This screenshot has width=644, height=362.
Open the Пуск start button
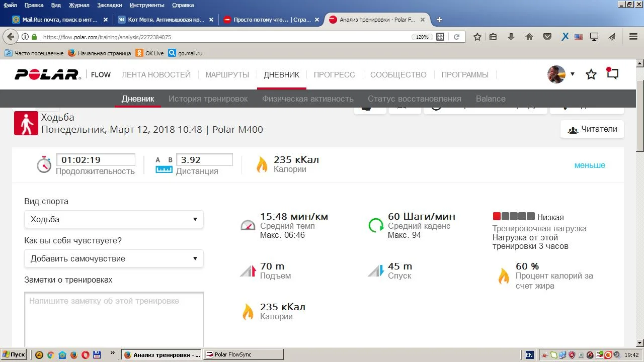pyautogui.click(x=14, y=354)
